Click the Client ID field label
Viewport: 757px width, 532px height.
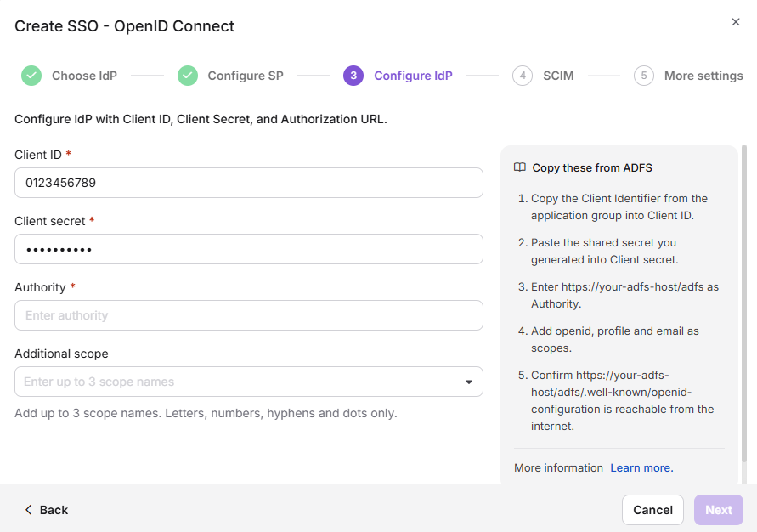(38, 155)
